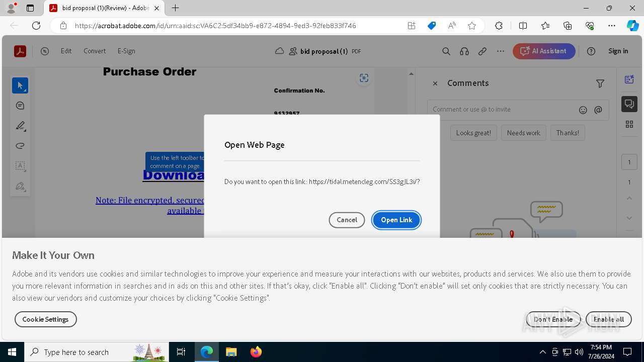
Task: Go to the next page chevron
Action: (x=629, y=218)
